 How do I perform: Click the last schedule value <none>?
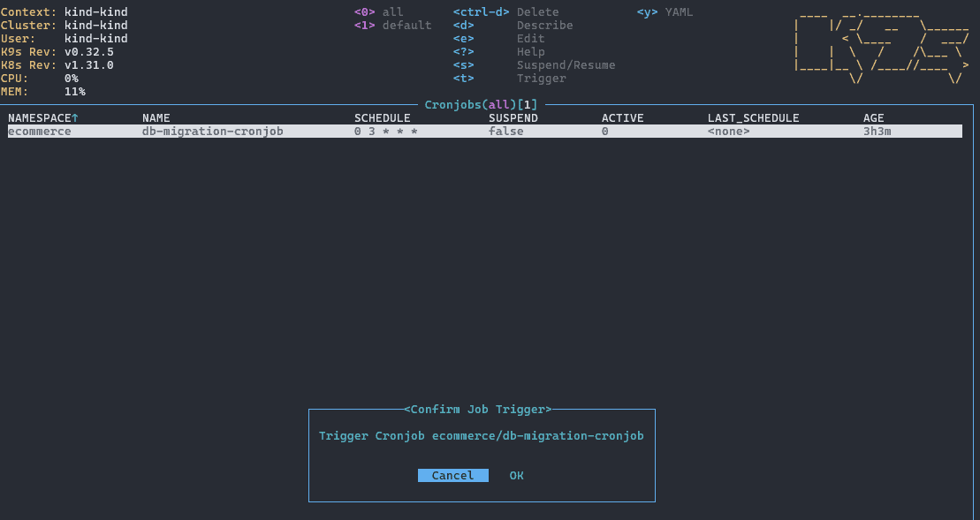click(x=729, y=131)
